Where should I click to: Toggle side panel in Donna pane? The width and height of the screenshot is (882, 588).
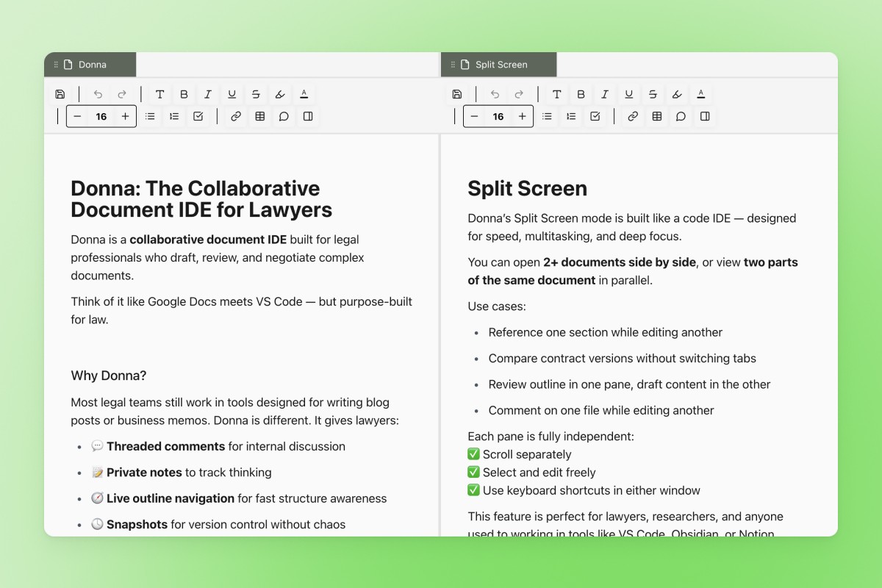308,116
